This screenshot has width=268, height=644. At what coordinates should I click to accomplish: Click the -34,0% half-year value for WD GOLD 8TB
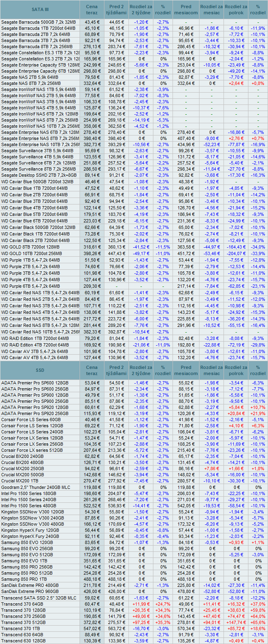tap(258, 247)
